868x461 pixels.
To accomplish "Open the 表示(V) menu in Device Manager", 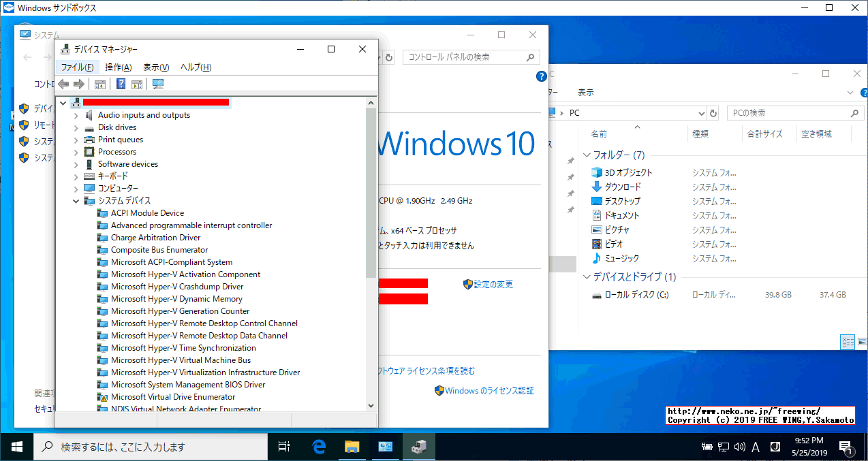I will (155, 67).
